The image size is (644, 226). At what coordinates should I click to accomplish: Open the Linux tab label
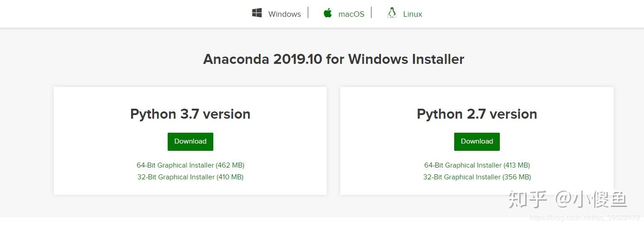click(412, 14)
